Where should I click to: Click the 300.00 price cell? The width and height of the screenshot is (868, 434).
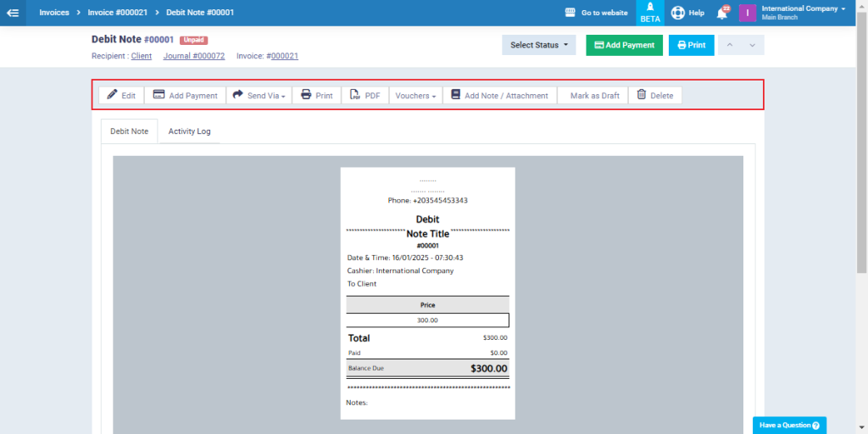(x=427, y=320)
